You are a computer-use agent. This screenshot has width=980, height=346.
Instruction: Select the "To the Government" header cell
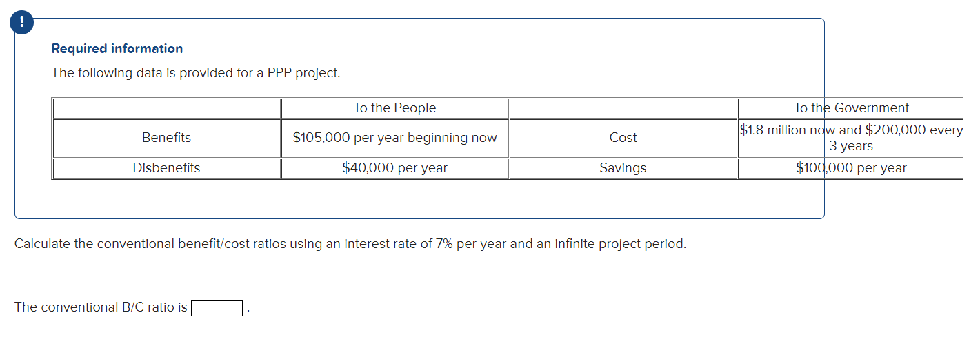coord(851,108)
